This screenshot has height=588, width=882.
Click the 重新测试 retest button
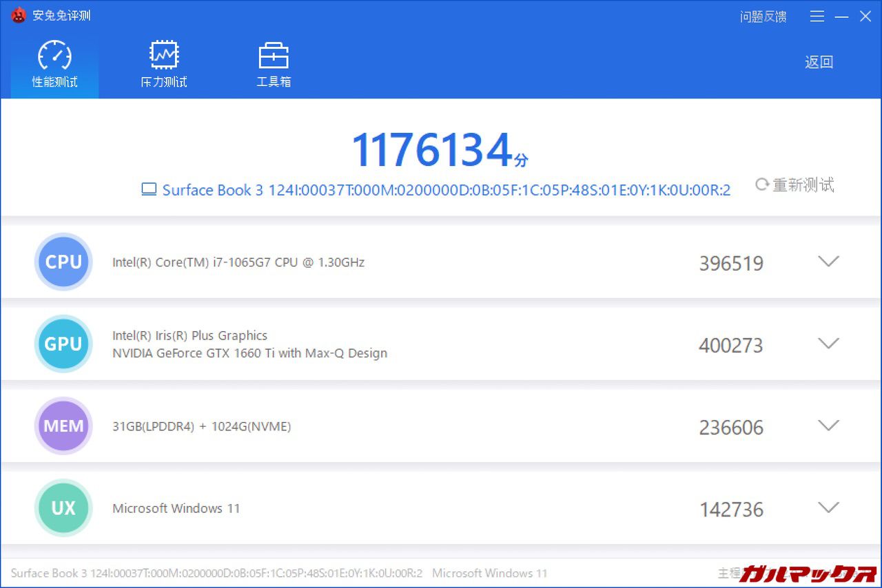[795, 185]
